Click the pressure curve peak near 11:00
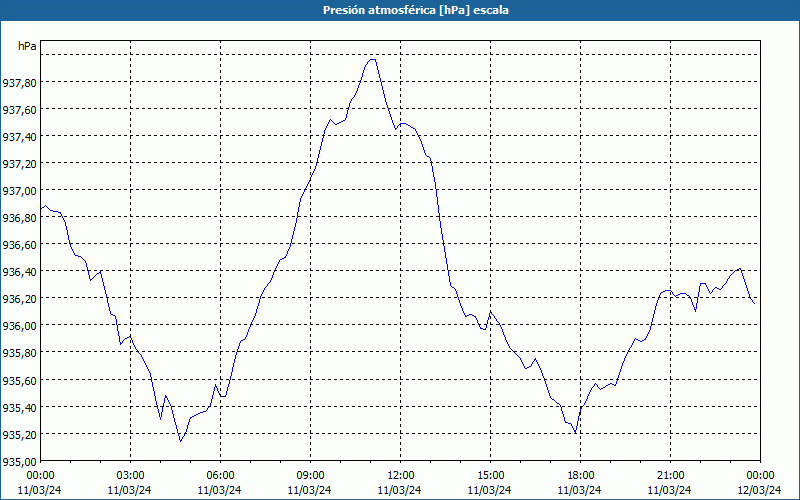The width and height of the screenshot is (800, 500). pos(372,60)
